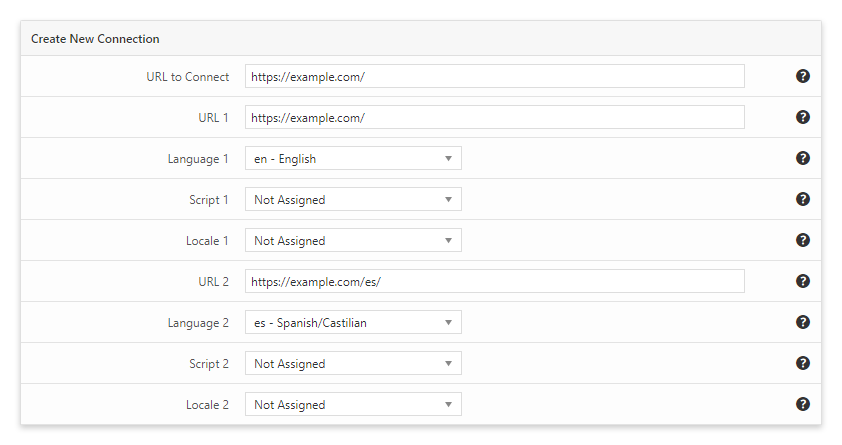Focus the URL to Connect field

click(x=495, y=76)
